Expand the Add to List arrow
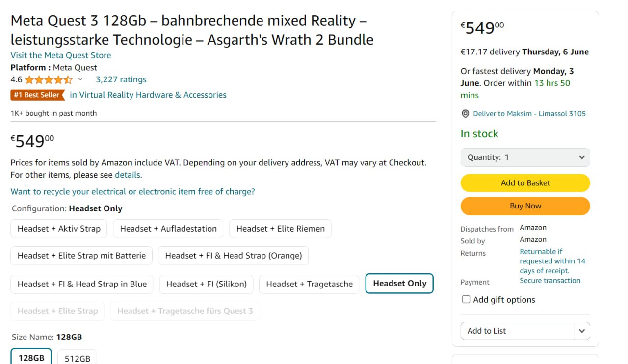 (582, 331)
